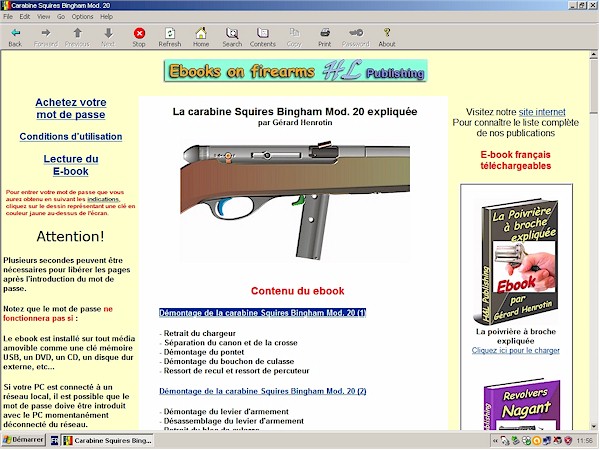Screen dimensions: 600x450
Task: Click the title 'La carabine Squires Bingham Mod. 20 expliquée'
Action: click(x=295, y=112)
